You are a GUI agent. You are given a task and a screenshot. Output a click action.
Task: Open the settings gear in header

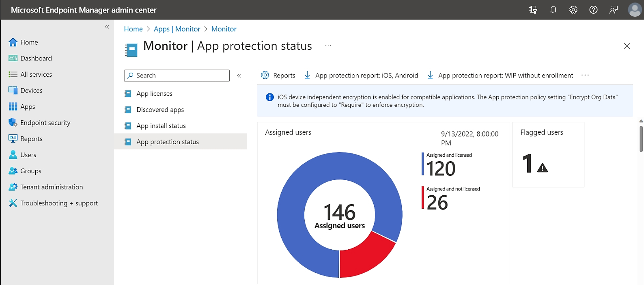pos(573,10)
